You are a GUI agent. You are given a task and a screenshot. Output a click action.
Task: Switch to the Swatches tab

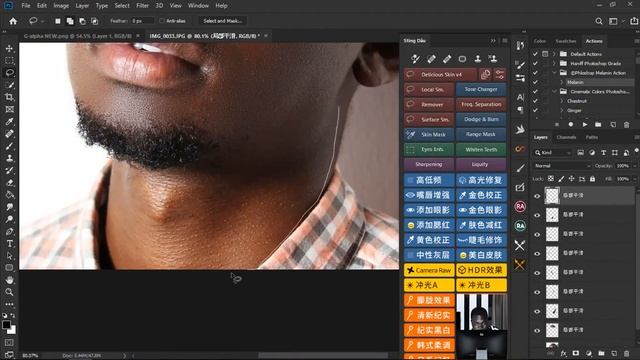point(566,41)
